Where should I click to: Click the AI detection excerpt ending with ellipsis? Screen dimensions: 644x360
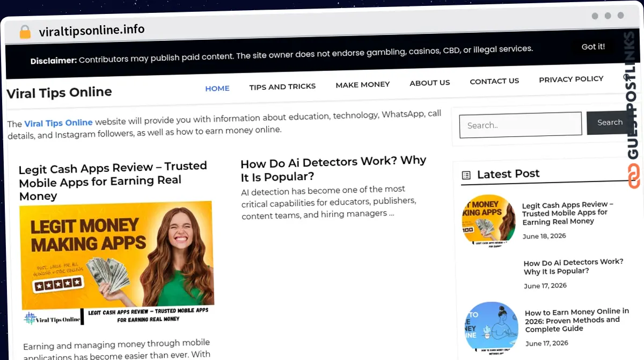[329, 201]
